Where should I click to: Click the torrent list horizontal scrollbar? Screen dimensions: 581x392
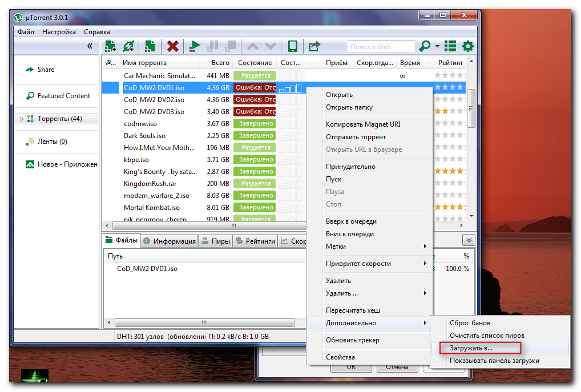click(209, 225)
